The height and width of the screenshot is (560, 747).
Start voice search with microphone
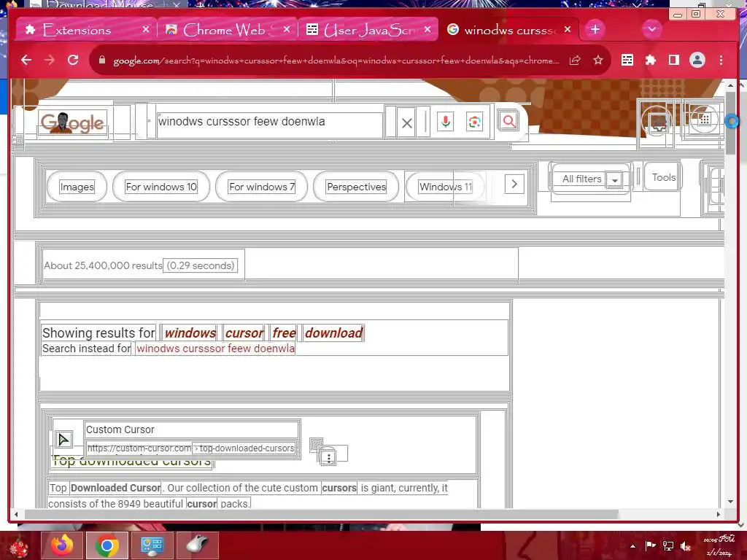[x=446, y=122]
